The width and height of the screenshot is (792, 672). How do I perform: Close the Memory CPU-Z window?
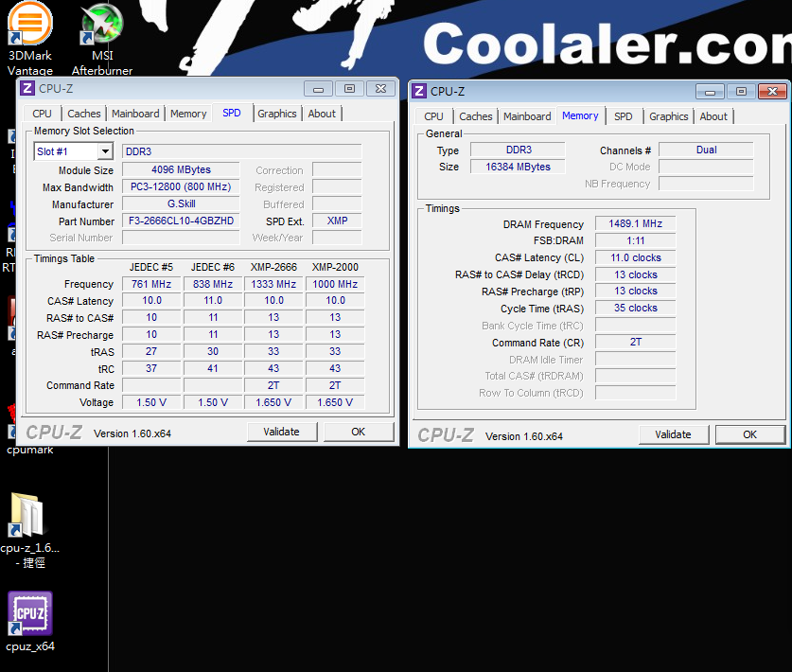pos(772,92)
